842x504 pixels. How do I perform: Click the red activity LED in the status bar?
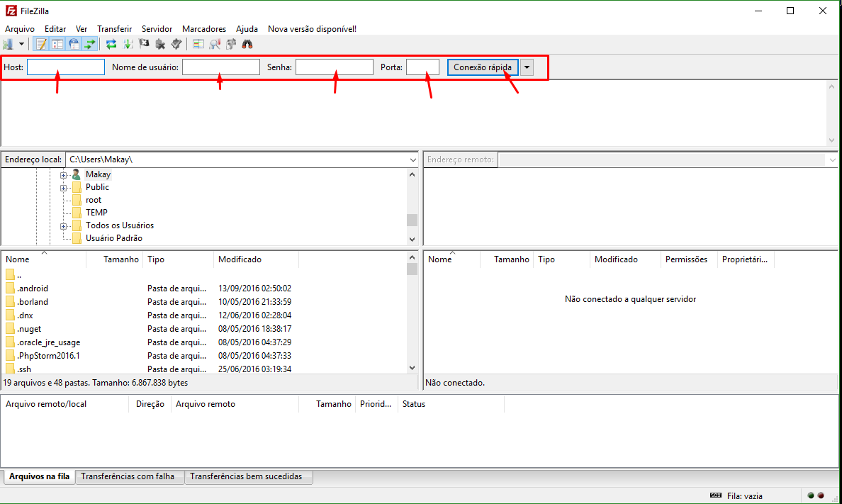[x=821, y=495]
